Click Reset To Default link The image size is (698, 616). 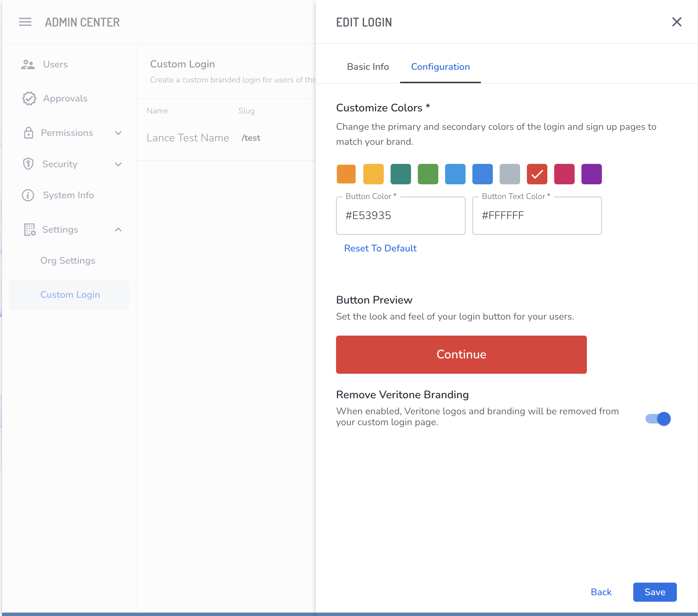tap(380, 248)
